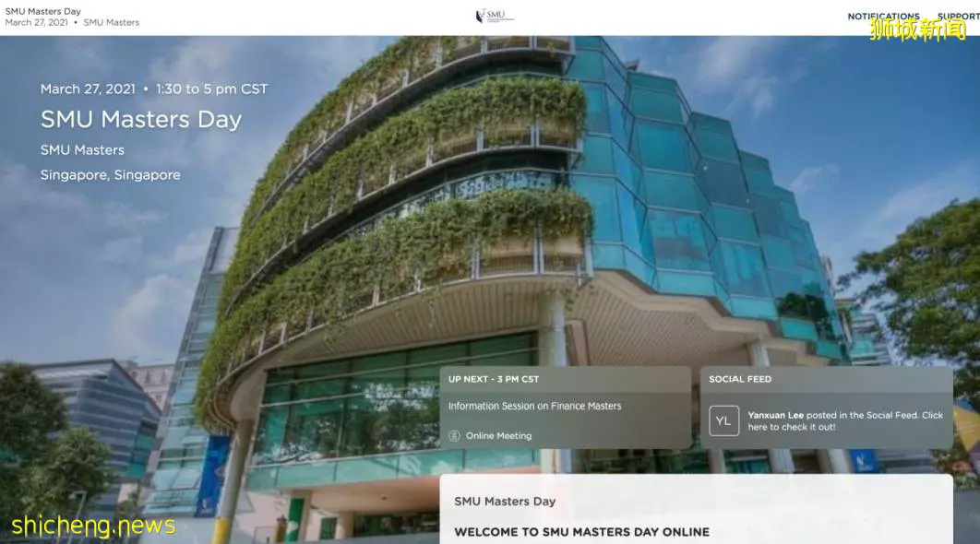Image resolution: width=980 pixels, height=544 pixels.
Task: Click the Social Feed card header
Action: [x=740, y=379]
